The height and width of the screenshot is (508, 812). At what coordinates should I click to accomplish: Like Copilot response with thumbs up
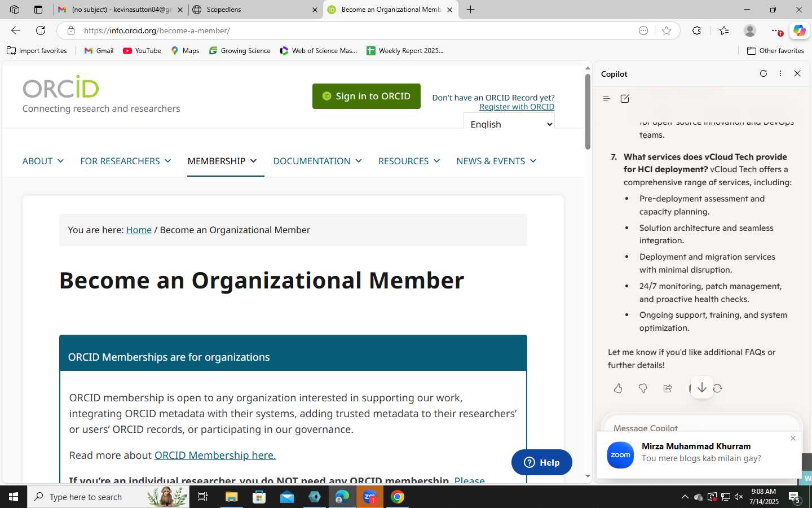[618, 388]
